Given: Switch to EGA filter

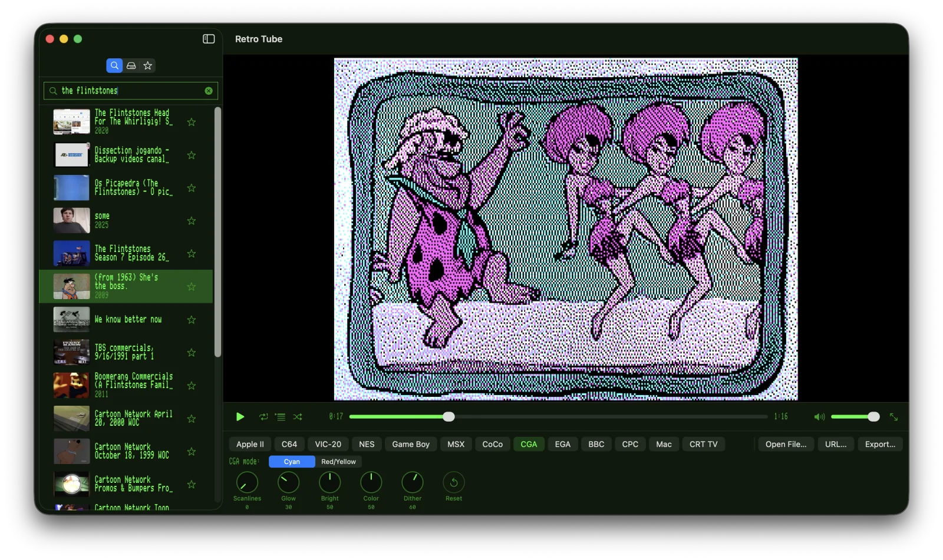Looking at the screenshot, I should click(563, 444).
